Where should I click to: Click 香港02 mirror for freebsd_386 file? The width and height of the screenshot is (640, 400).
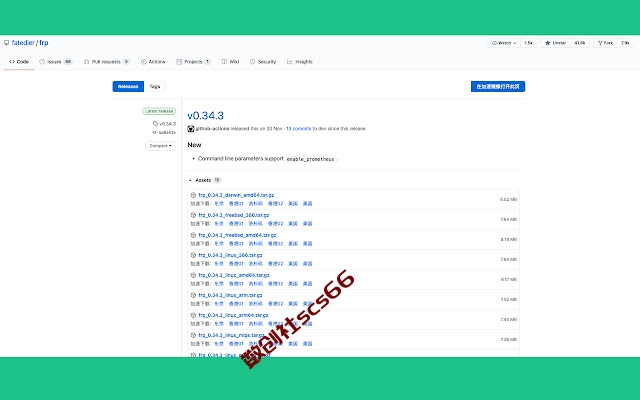point(276,224)
